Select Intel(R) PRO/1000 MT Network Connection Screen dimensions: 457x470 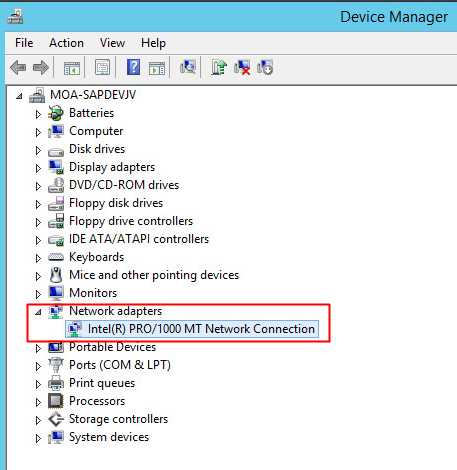(192, 329)
